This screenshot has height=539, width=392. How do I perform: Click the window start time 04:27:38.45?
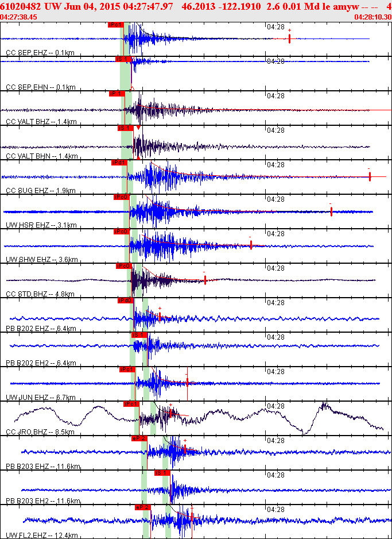click(18, 17)
